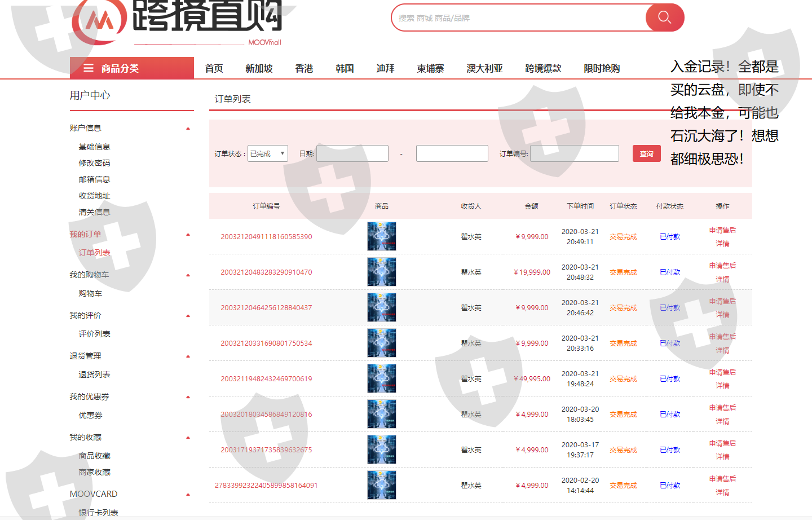Open 银行卡列表 in the sidebar
This screenshot has height=520, width=812.
click(98, 513)
